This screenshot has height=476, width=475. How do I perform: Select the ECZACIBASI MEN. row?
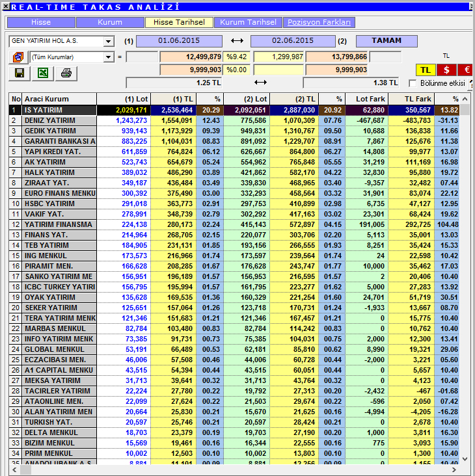(x=234, y=360)
